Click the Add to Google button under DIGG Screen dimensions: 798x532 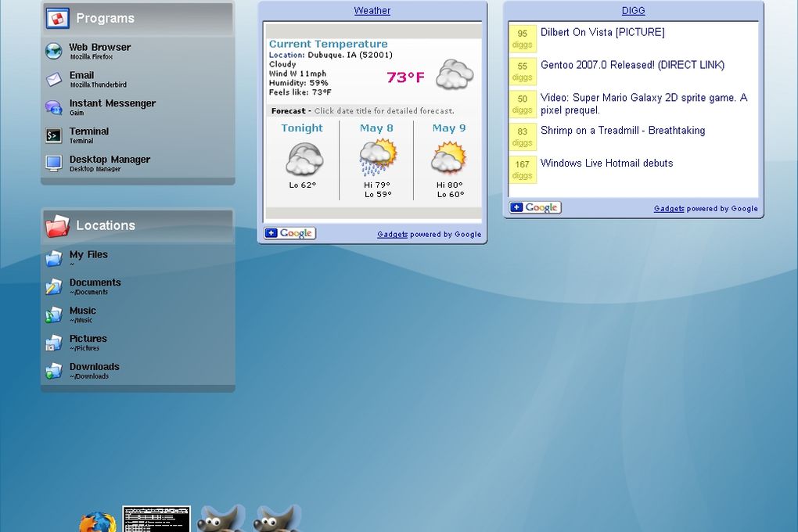tap(535, 207)
